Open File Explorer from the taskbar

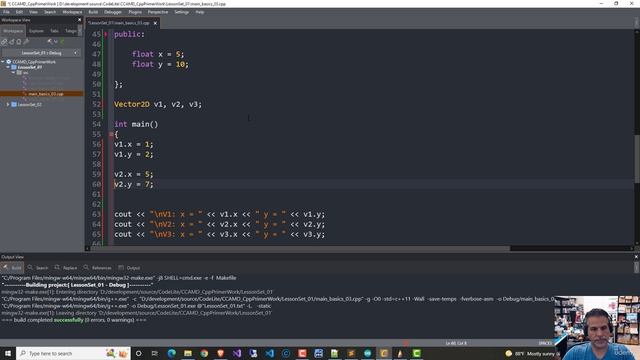(x=188, y=353)
